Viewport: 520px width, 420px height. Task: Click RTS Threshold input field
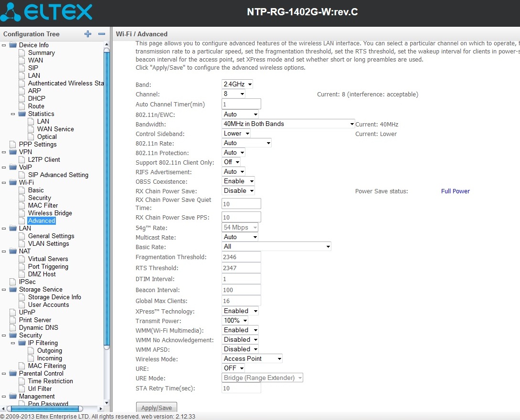[x=241, y=268]
